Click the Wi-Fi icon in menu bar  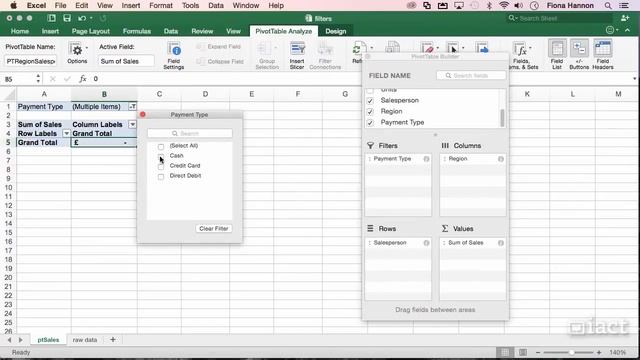pos(504,6)
